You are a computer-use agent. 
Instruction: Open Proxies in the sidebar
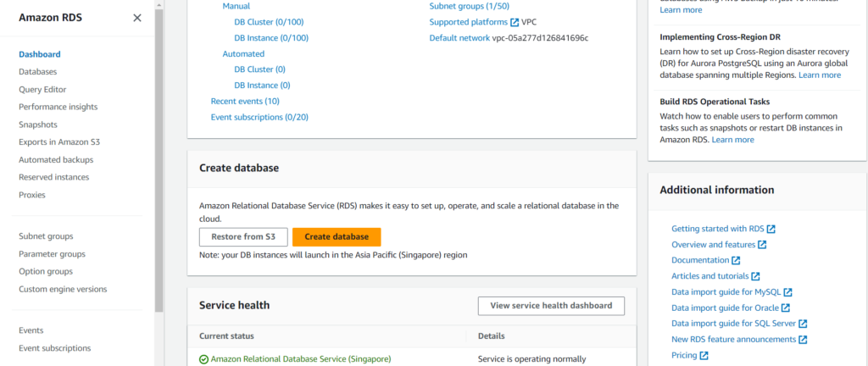click(x=32, y=195)
